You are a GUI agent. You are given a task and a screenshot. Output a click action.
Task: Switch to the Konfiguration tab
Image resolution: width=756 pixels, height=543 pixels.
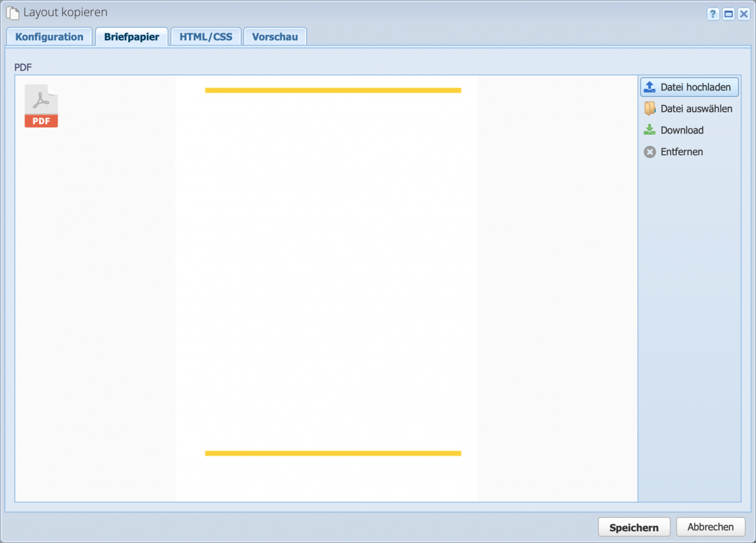click(49, 36)
